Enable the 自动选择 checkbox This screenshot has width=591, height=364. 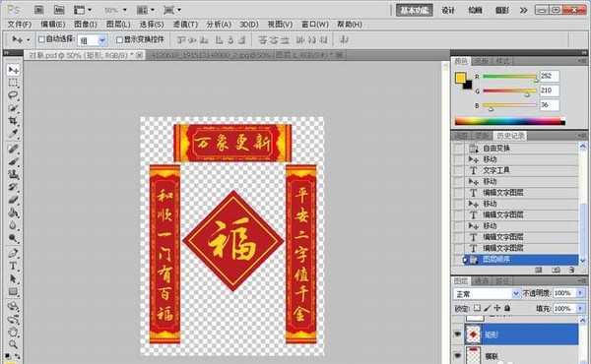click(x=41, y=39)
